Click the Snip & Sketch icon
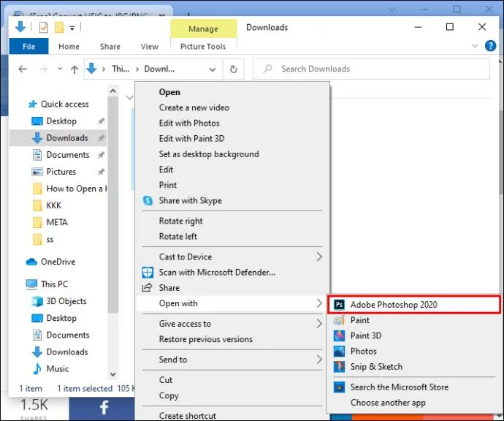 (339, 366)
